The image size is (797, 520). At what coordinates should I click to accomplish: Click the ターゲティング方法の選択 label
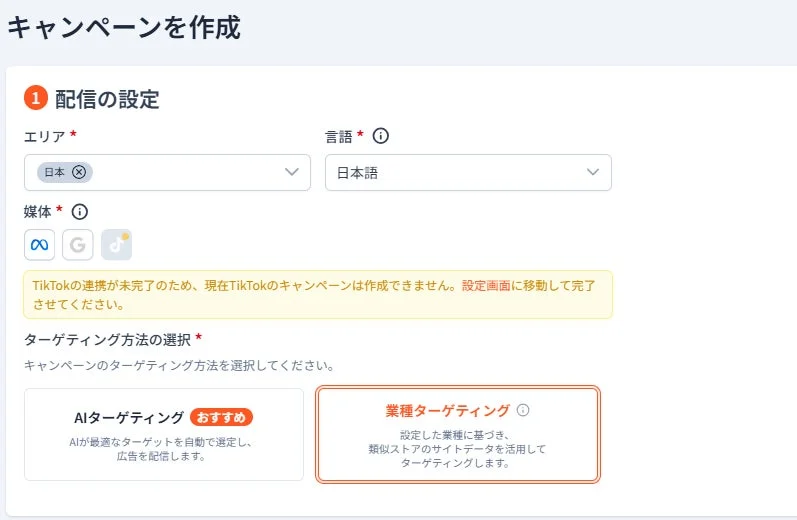107,340
